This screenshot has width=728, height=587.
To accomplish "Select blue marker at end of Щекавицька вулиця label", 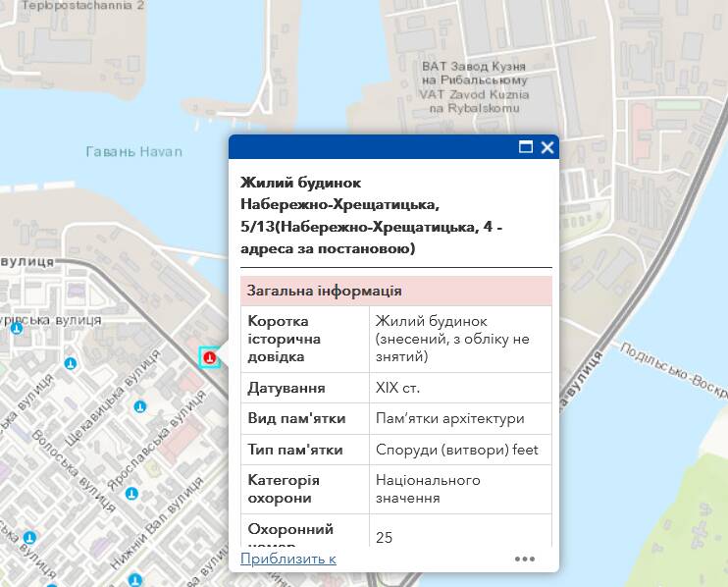I will pyautogui.click(x=140, y=405).
